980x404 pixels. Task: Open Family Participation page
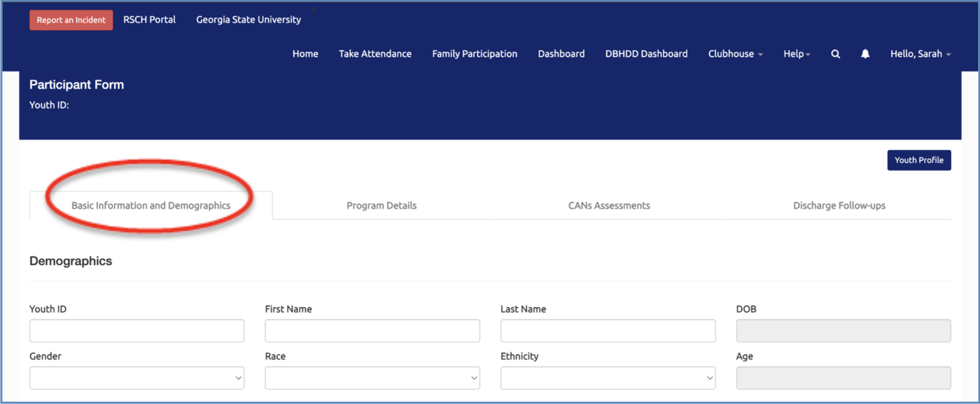474,54
